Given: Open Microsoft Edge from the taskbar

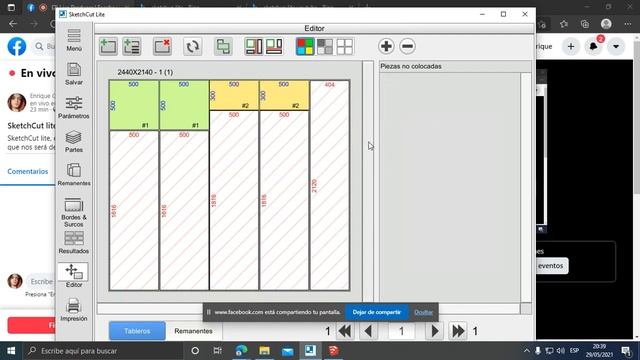Looking at the screenshot, I should point(241,351).
